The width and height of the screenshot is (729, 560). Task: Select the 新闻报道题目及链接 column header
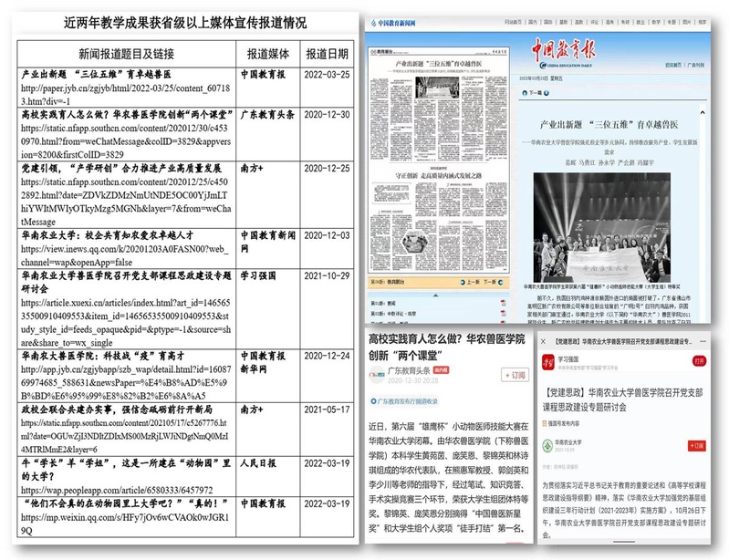(126, 54)
